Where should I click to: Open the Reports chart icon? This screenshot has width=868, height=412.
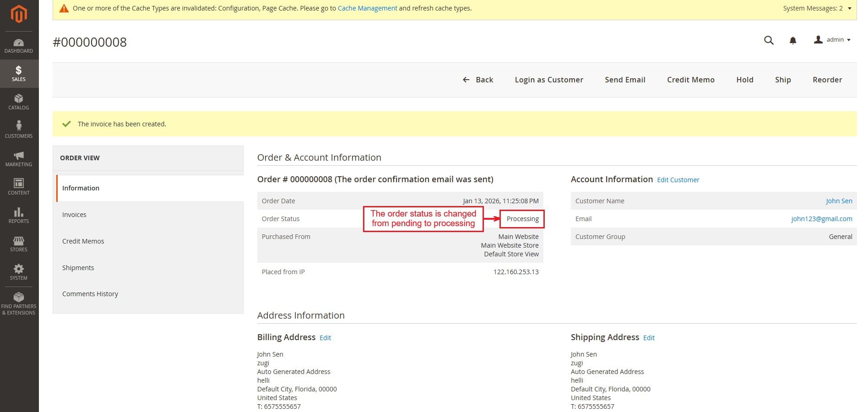click(x=19, y=215)
